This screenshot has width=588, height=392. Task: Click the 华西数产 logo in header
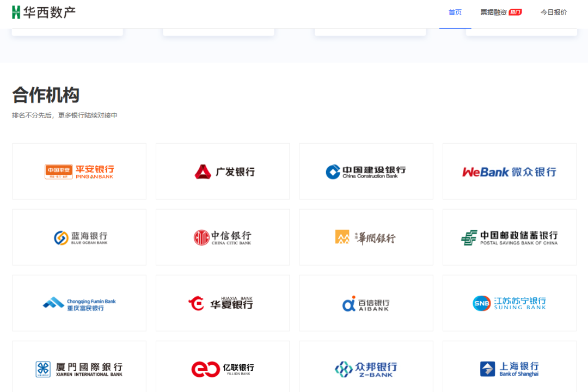(44, 12)
